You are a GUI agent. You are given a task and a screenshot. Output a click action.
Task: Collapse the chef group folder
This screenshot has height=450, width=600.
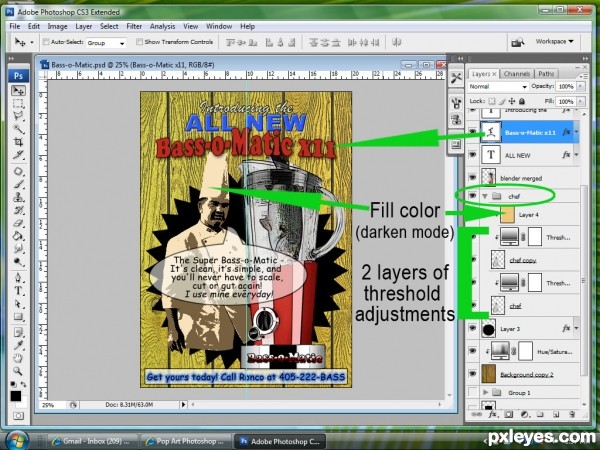[485, 196]
